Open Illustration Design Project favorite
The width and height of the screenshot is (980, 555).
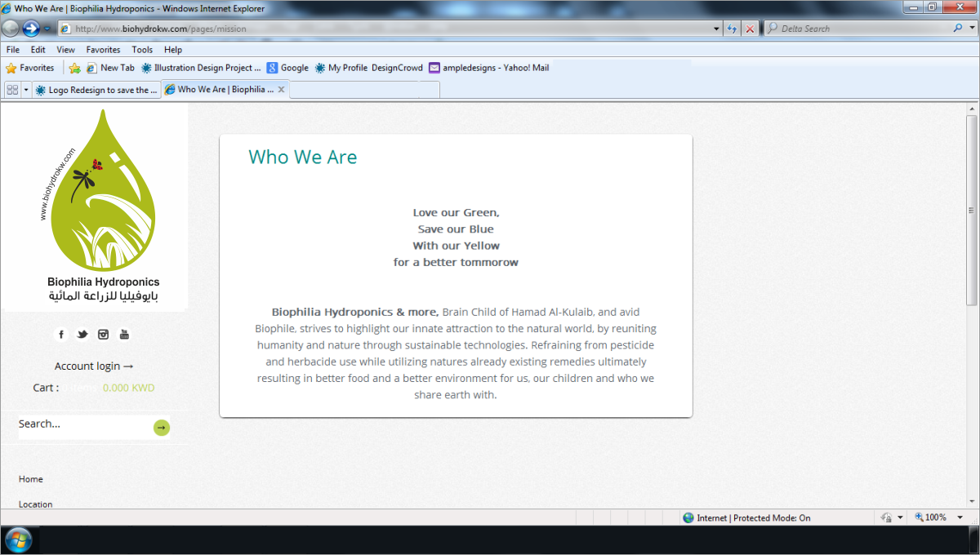[202, 68]
